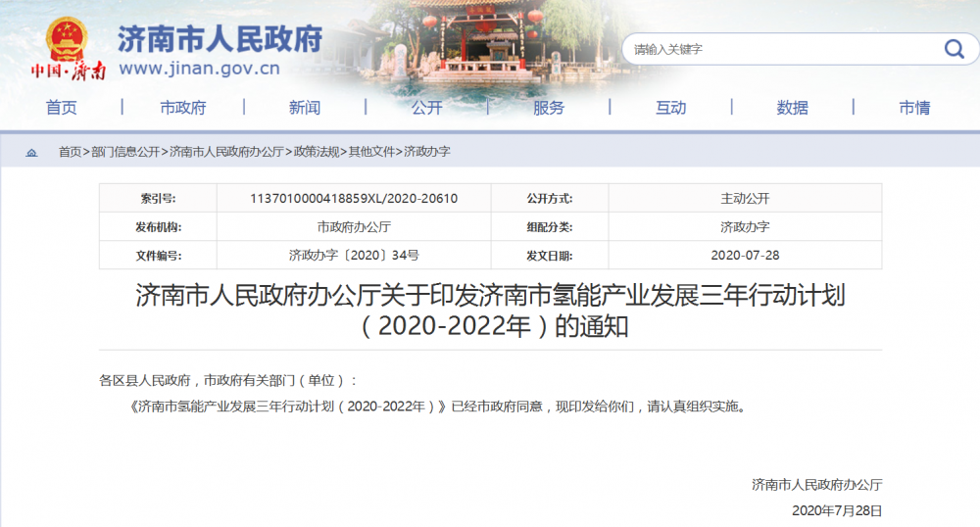
Task: Go to 部门信息公开 breadcrumb
Action: pos(125,152)
